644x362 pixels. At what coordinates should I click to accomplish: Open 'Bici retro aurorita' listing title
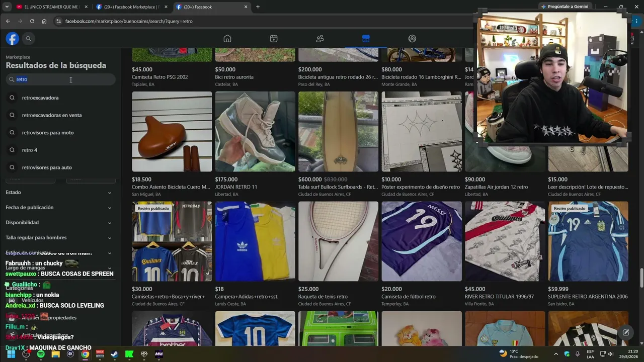coord(234,77)
